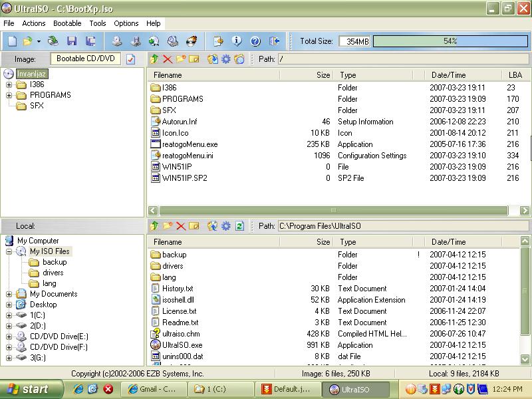Screen dimensions: 532x399
Task: Expand the 1(C:) drive node
Action: pyautogui.click(x=9, y=315)
